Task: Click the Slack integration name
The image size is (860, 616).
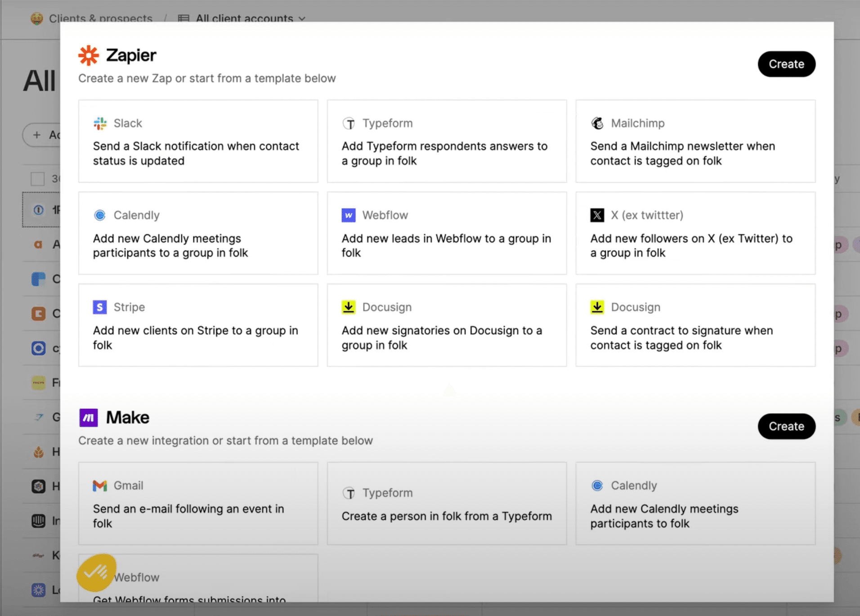Action: click(x=128, y=123)
